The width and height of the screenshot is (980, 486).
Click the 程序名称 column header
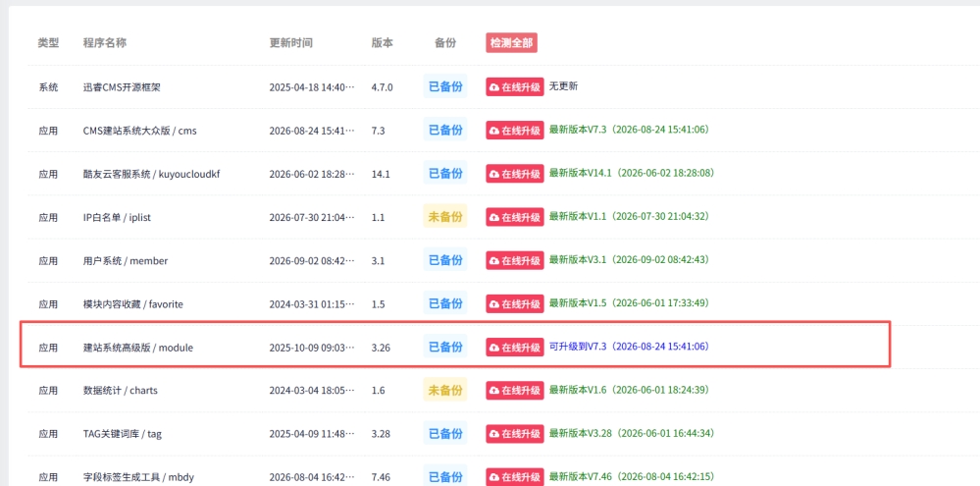[x=105, y=43]
